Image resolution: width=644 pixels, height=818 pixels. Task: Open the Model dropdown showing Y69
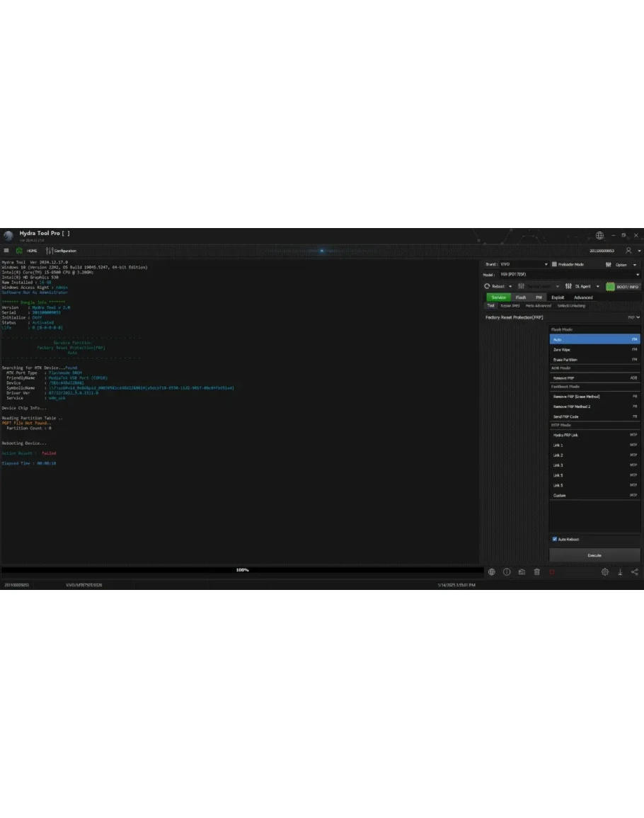click(637, 275)
